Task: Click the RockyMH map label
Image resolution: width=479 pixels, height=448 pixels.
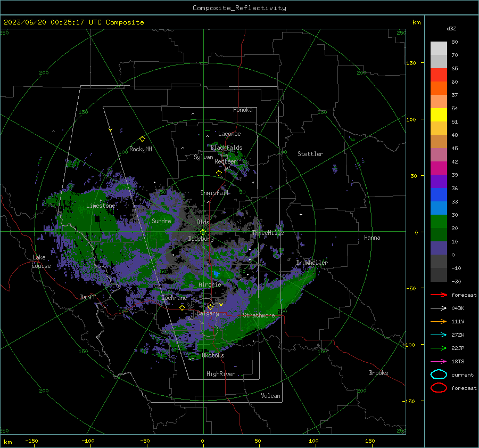Action: pos(141,149)
